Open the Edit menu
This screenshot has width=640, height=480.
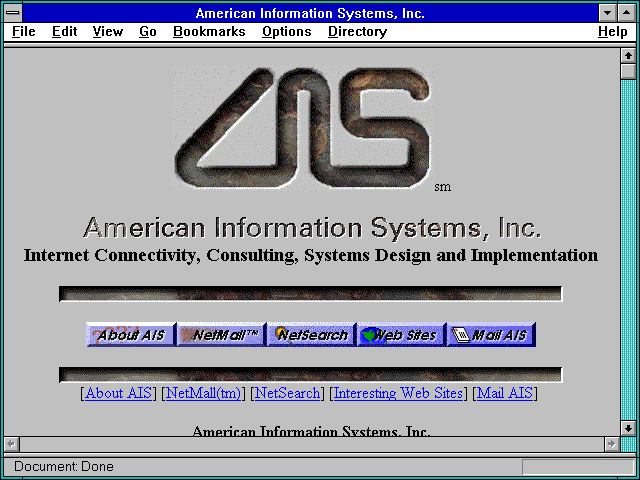pos(64,31)
